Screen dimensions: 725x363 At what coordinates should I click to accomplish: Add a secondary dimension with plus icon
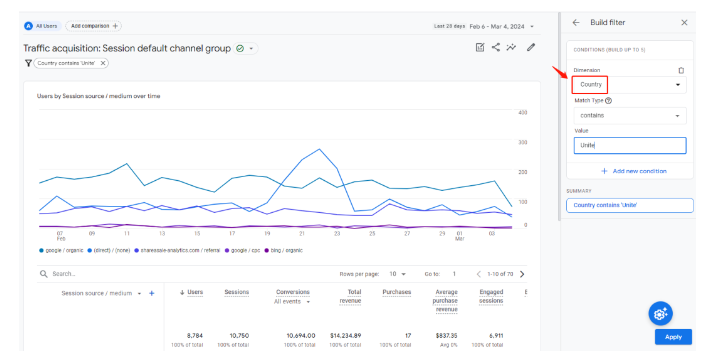[151, 293]
